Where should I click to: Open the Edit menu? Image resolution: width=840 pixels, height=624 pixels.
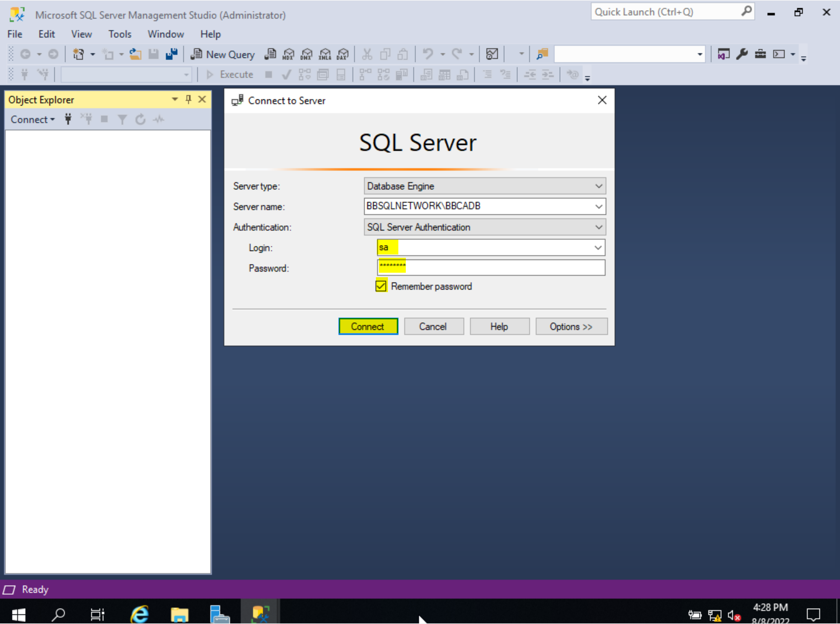[47, 34]
